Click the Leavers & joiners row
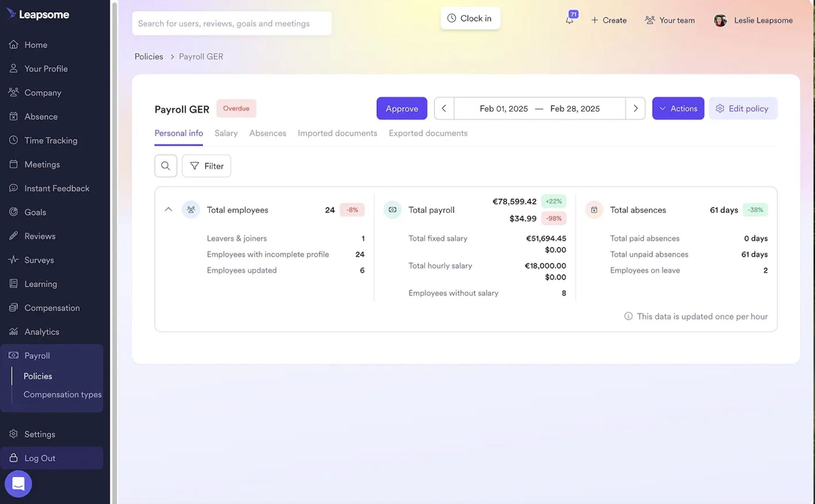 [x=286, y=238]
